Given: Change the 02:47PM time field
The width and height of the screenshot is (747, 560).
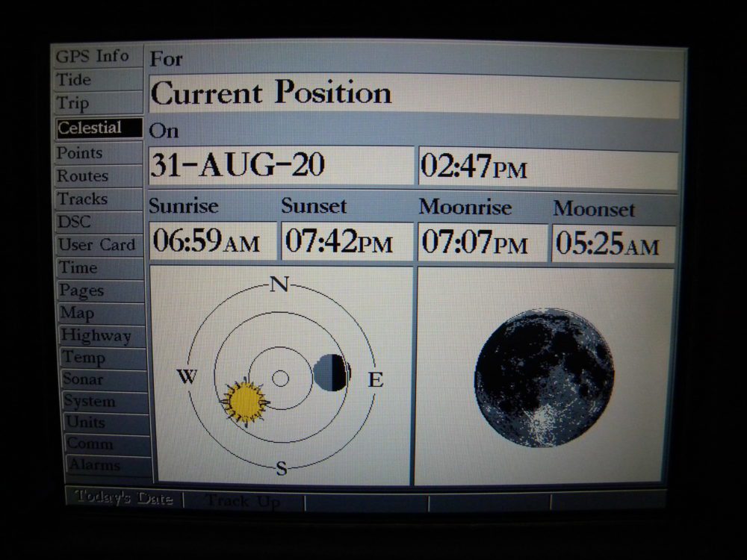Looking at the screenshot, I should point(548,167).
